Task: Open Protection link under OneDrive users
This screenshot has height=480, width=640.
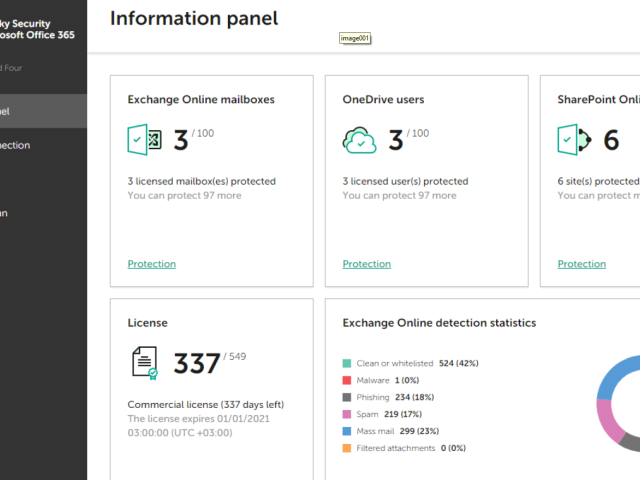Action: tap(367, 264)
